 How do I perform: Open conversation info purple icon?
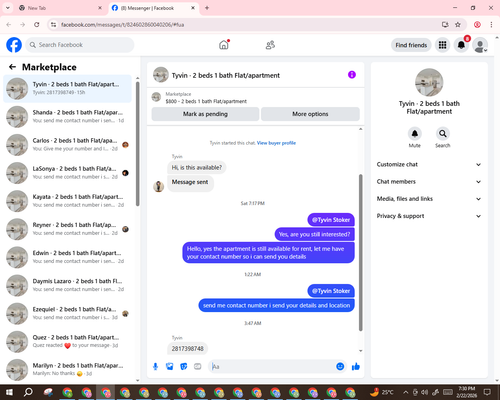click(352, 75)
